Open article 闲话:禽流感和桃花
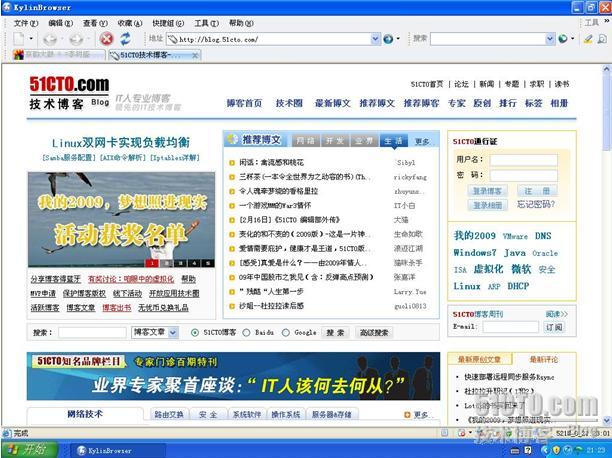This screenshot has width=612, height=458. click(271, 162)
